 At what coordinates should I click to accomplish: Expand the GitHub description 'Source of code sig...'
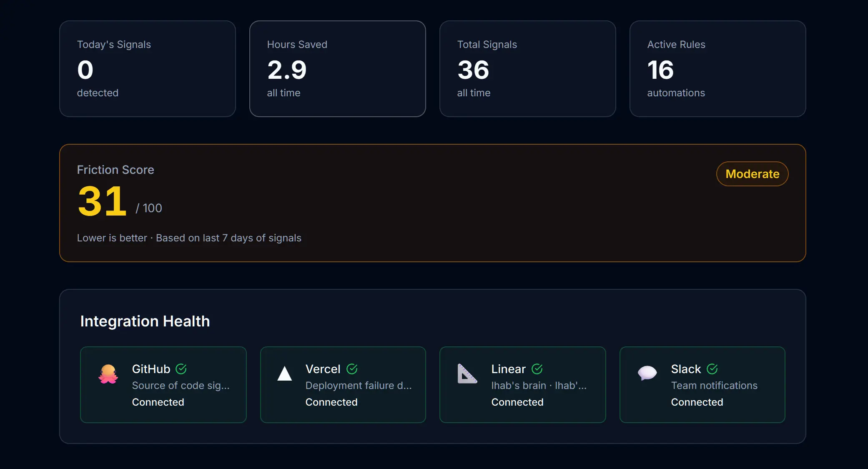[x=181, y=386]
